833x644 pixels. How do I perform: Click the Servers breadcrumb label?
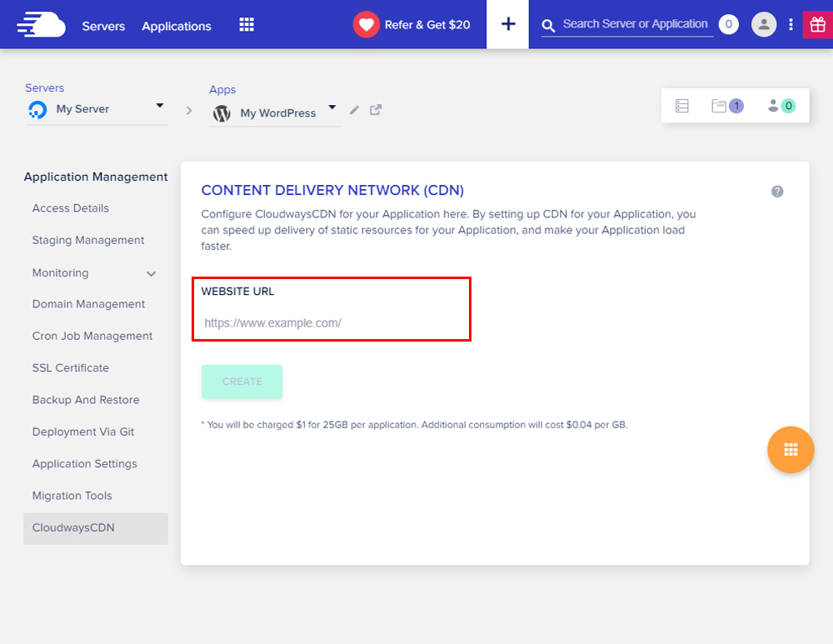tap(45, 87)
